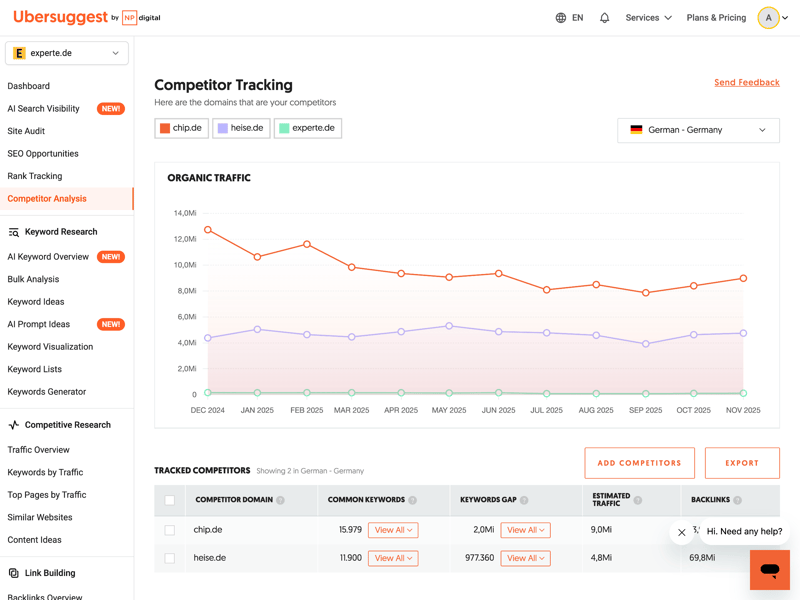
Task: Open Plans & Pricing page
Action: pos(716,18)
